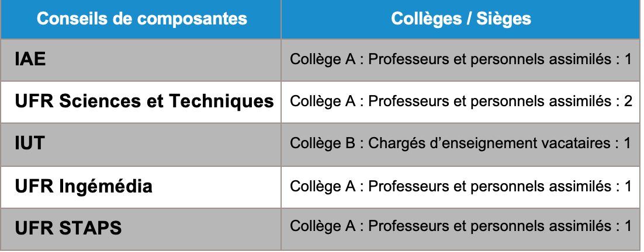Screen dimensions: 644x252
Task: Select the "UFR Ingémédia" cell
Action: pos(84,186)
